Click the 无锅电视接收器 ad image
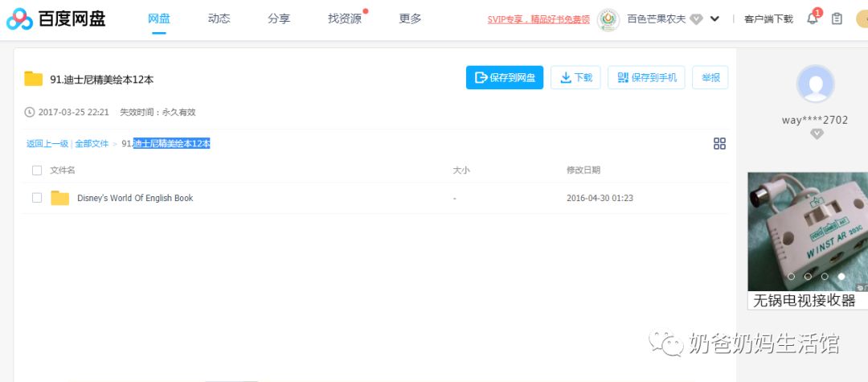Viewport: 868px width, 382px height. pyautogui.click(x=808, y=232)
